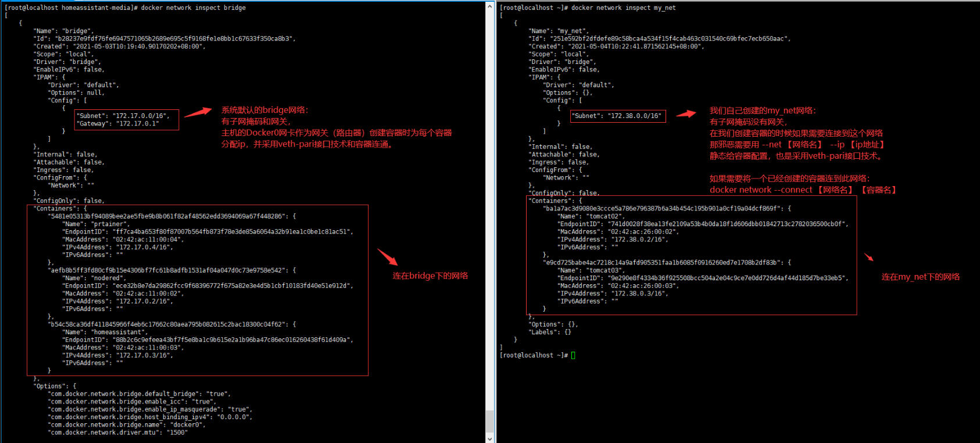Click the green cursor at the right terminal prompt
Image resolution: width=980 pixels, height=443 pixels.
573,355
